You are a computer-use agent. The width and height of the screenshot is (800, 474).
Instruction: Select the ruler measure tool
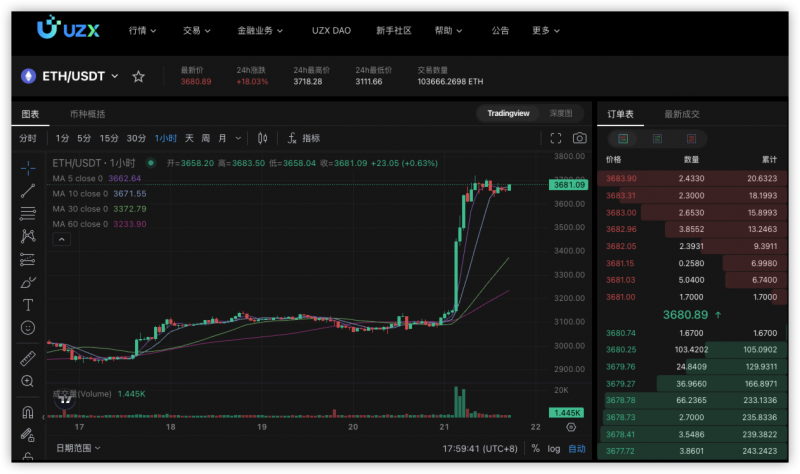[x=28, y=359]
